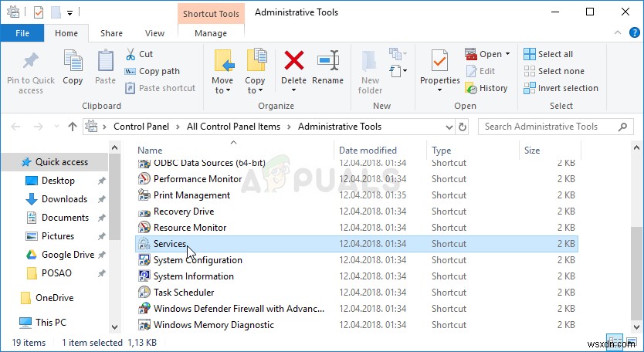Click the Search Administrative Tools box
Screen dimensions: 644x352
pyautogui.click(x=552, y=127)
